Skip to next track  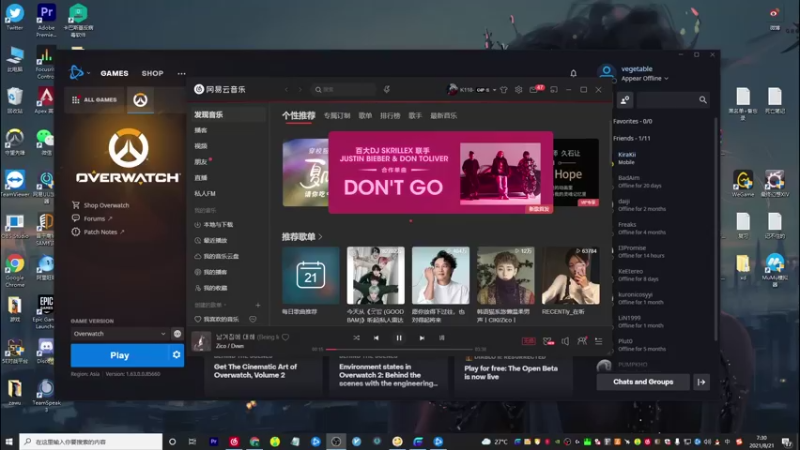(421, 338)
